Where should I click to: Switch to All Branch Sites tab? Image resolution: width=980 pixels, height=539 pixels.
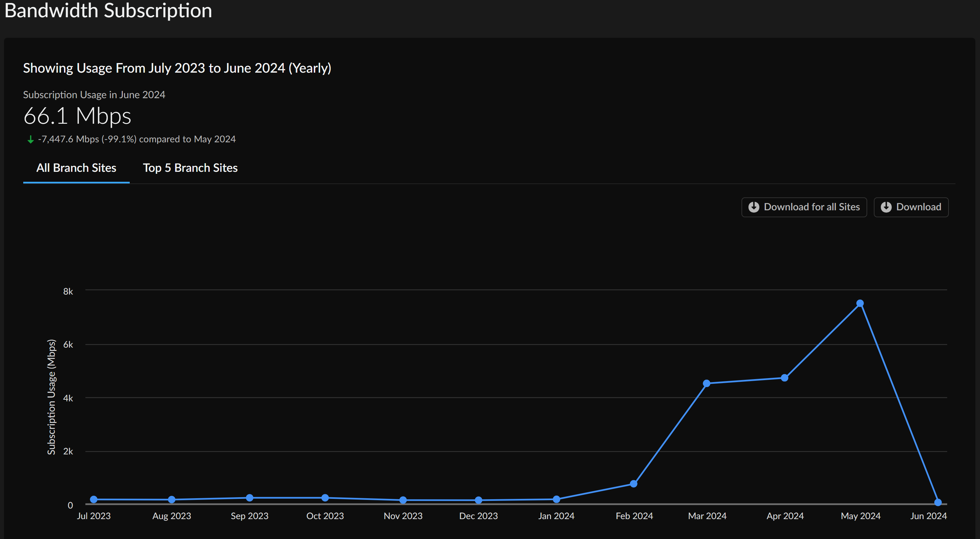click(x=76, y=168)
